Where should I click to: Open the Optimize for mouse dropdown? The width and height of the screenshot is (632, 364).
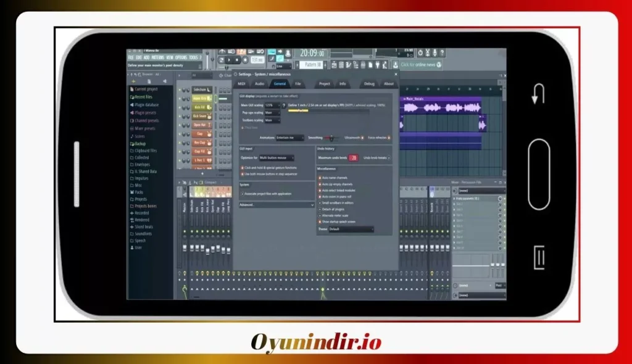(276, 158)
